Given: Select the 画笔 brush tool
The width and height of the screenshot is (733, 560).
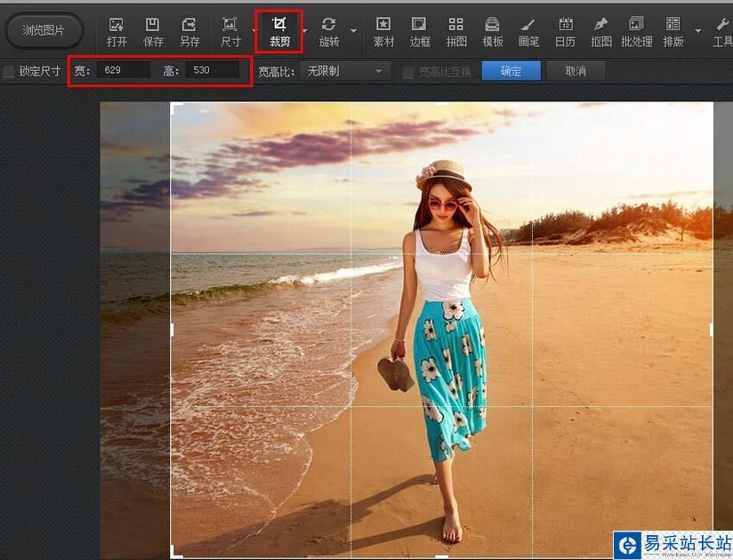Looking at the screenshot, I should click(x=528, y=32).
